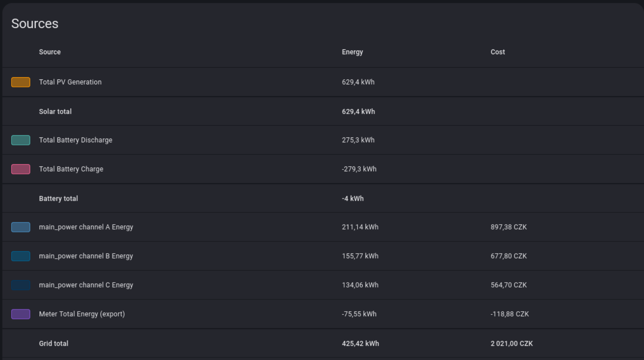Viewport: 644px width, 360px height.
Task: Click the Grid total cost value
Action: tap(511, 344)
